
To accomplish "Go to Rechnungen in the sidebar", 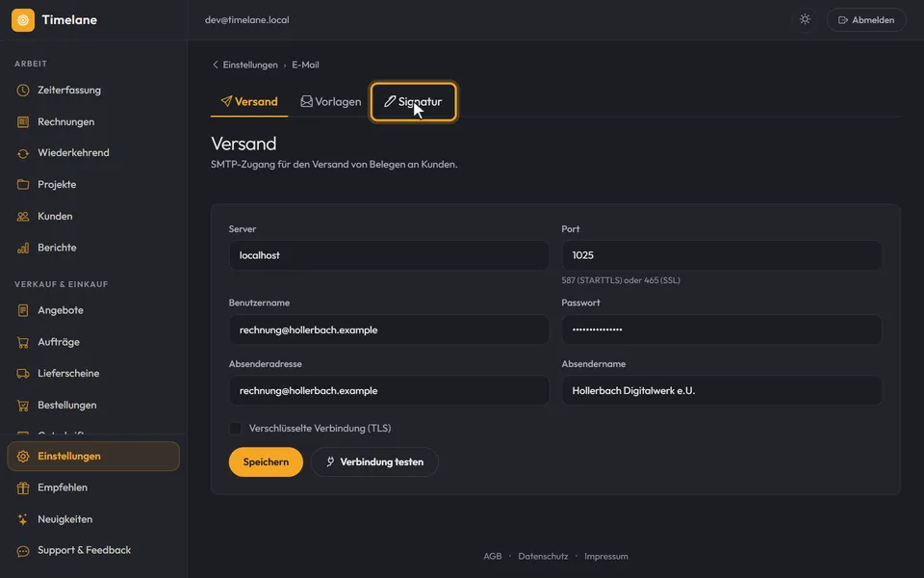I will tap(93, 122).
